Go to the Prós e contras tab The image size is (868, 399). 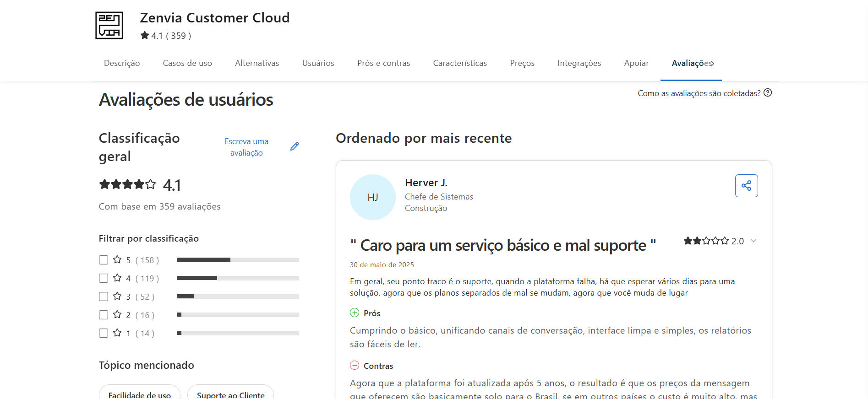pyautogui.click(x=384, y=63)
